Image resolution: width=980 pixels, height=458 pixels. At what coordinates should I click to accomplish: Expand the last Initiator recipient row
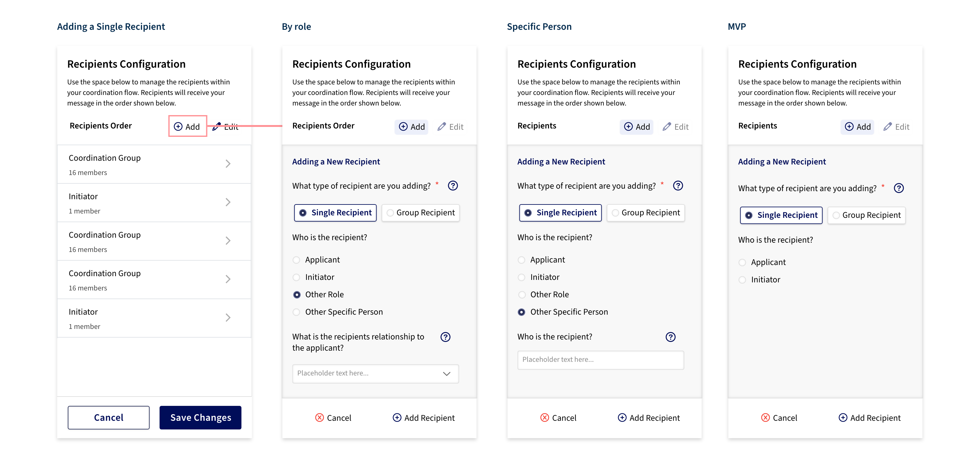point(154,318)
